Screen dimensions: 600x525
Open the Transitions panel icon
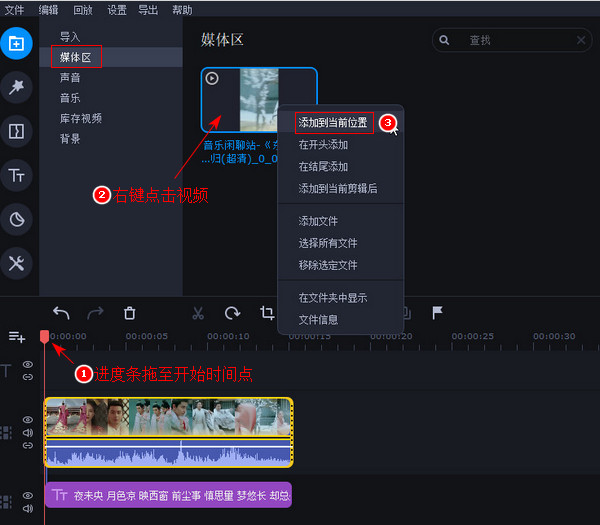click(x=16, y=131)
